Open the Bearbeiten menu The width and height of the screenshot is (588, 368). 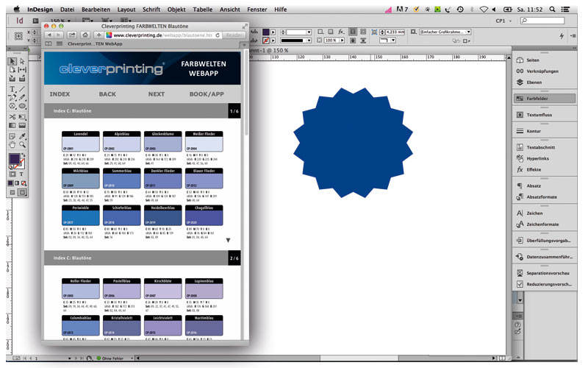tap(96, 10)
